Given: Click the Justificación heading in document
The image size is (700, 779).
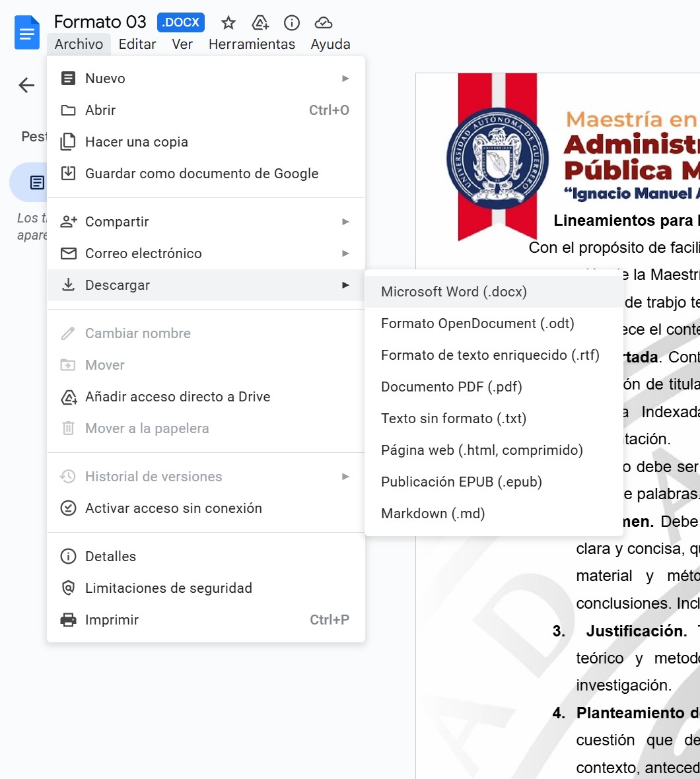Looking at the screenshot, I should [x=637, y=631].
